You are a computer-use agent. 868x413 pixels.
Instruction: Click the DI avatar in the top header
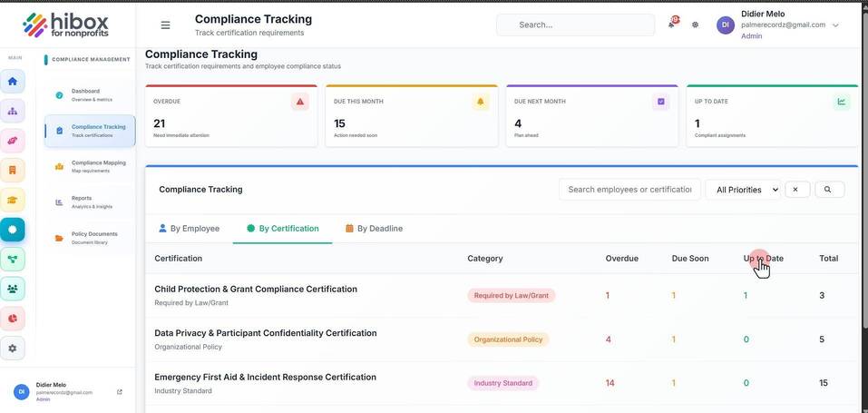point(726,25)
